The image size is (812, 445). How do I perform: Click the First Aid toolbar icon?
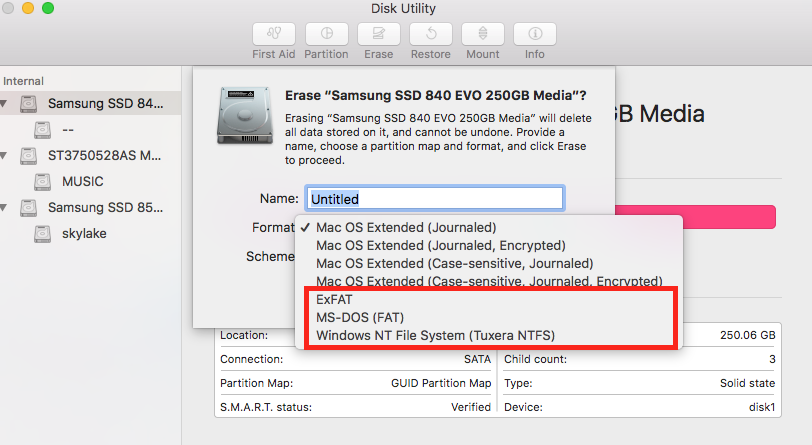[274, 34]
